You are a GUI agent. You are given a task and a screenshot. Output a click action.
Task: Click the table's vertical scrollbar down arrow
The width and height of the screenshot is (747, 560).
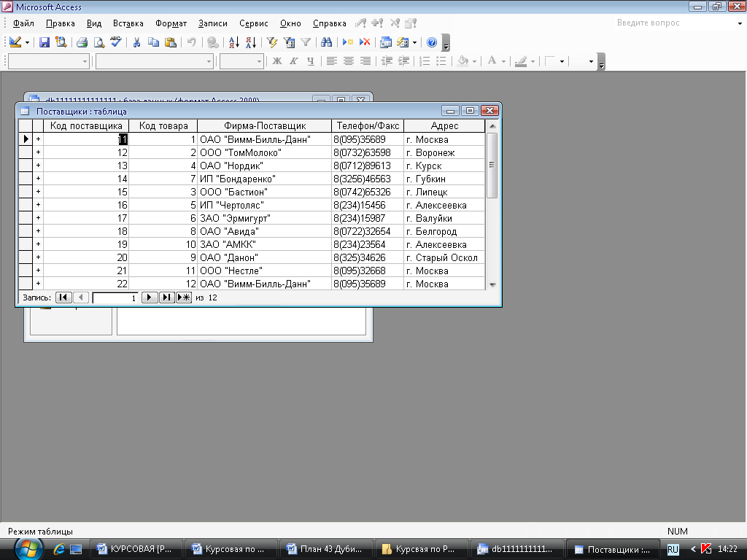point(492,285)
